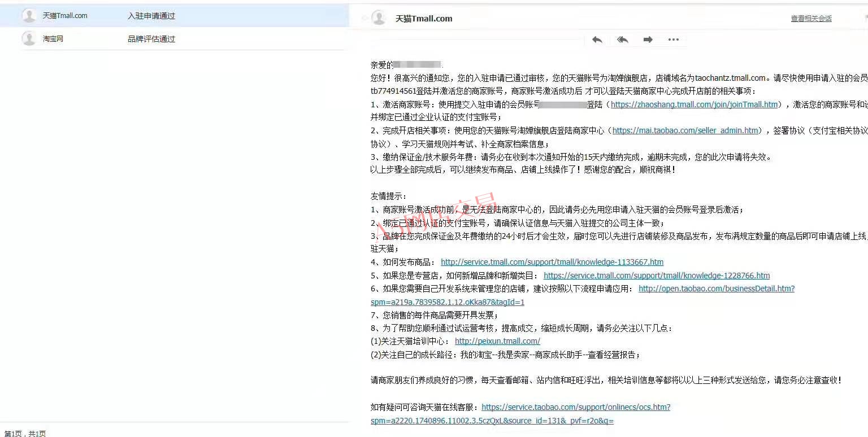Image resolution: width=868 pixels, height=437 pixels.
Task: Open service.taobao.com onlinecs support link
Action: (576, 407)
